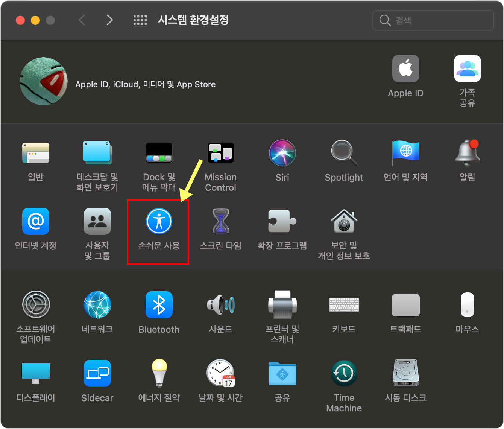This screenshot has height=429, width=504.
Task: Open 가족 공유 family sharing
Action: click(468, 68)
